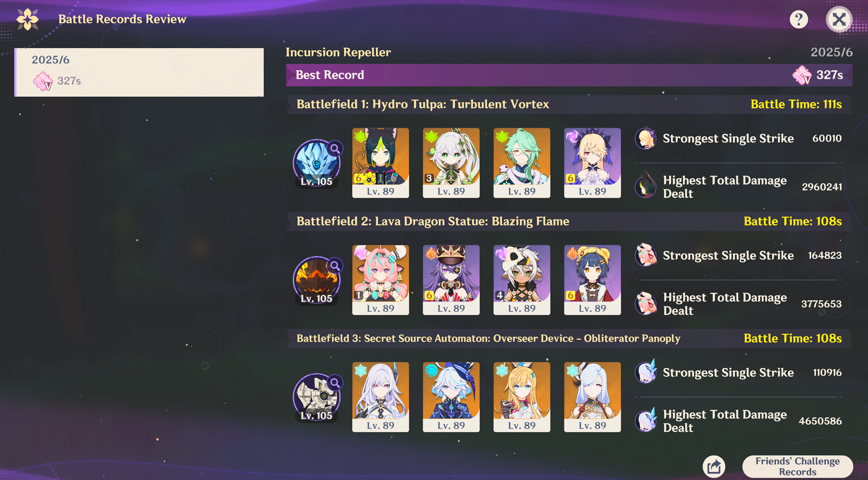Select the skull-masked character in Battlefield 2
This screenshot has width=868, height=480.
coord(522,280)
